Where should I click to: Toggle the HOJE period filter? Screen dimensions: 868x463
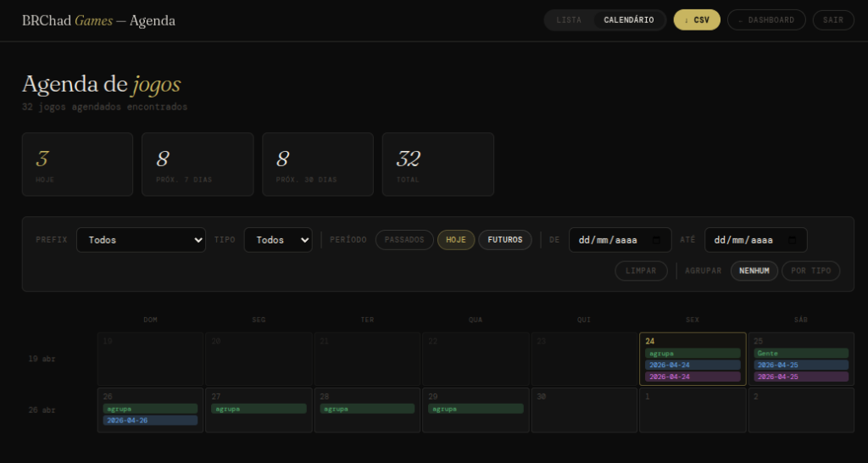pyautogui.click(x=455, y=240)
